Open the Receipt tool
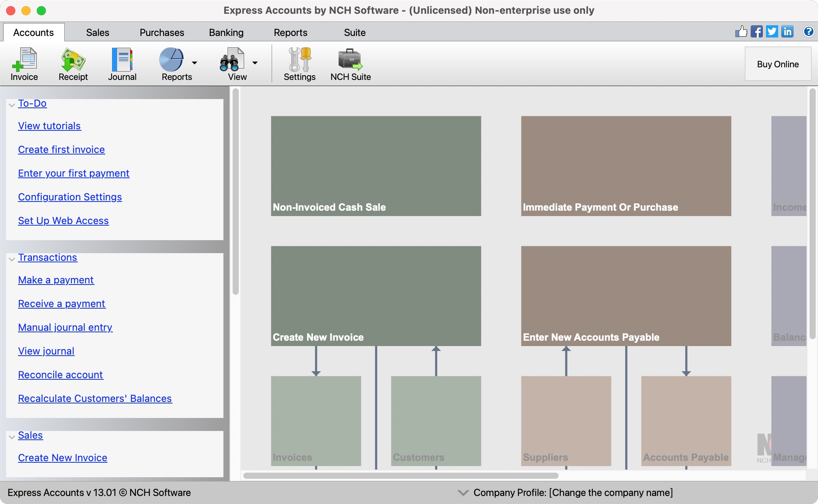Screen dimensions: 818x504 point(73,64)
